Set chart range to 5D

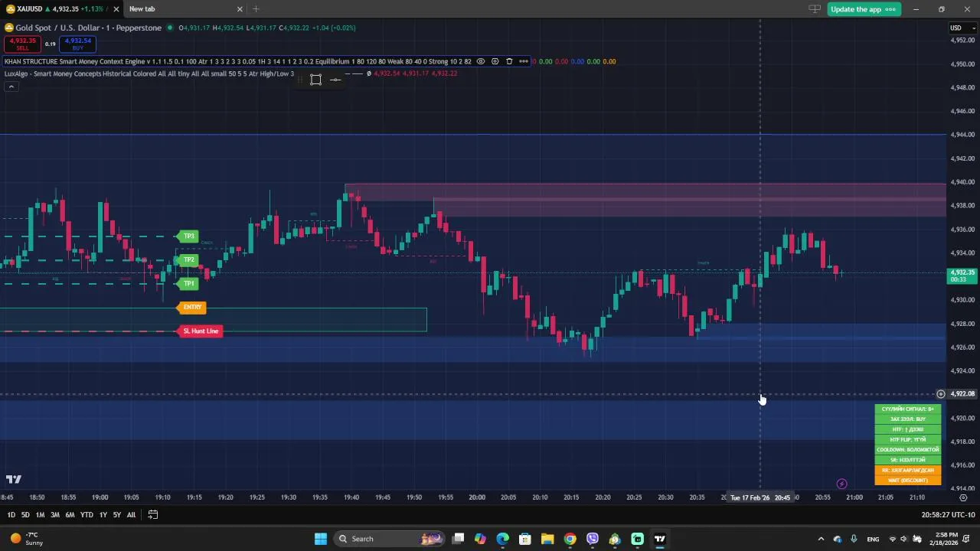click(25, 515)
